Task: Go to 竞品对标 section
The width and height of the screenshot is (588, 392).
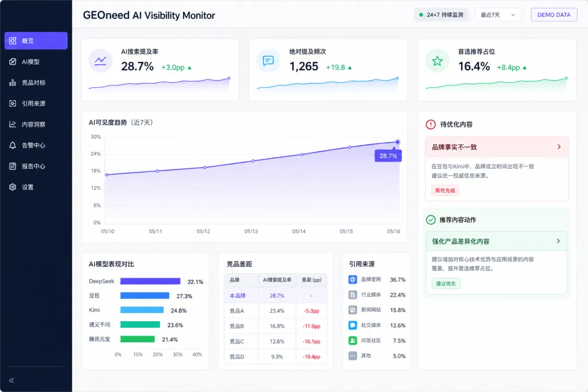Action: click(x=36, y=83)
